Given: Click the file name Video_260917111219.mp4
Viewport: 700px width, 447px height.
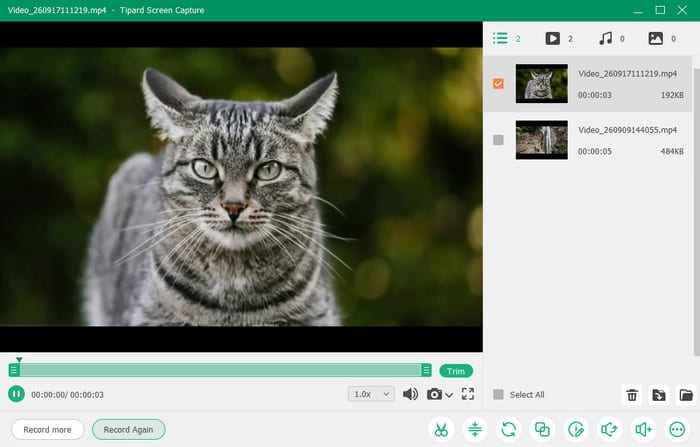Looking at the screenshot, I should click(627, 74).
